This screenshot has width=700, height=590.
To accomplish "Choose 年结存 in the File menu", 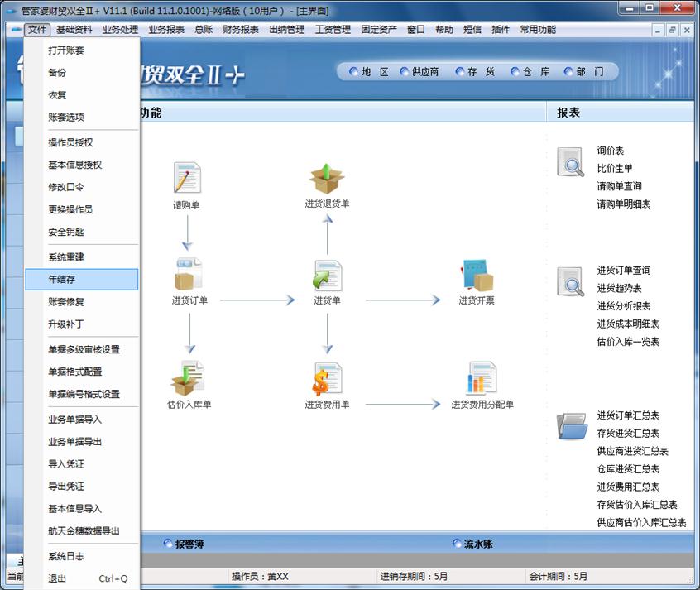I will pyautogui.click(x=62, y=280).
